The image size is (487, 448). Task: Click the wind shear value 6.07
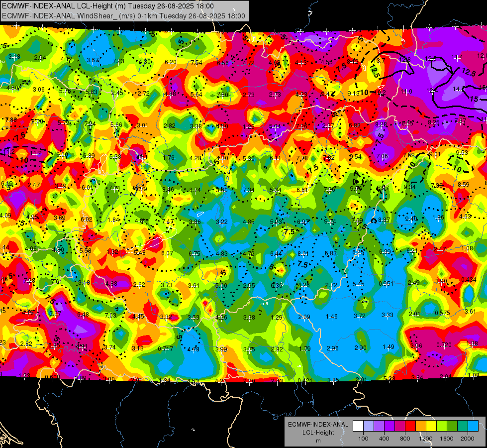tap(167, 253)
